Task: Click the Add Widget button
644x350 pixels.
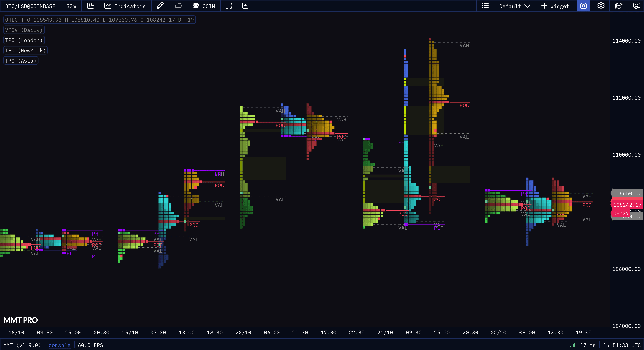Action: (555, 6)
